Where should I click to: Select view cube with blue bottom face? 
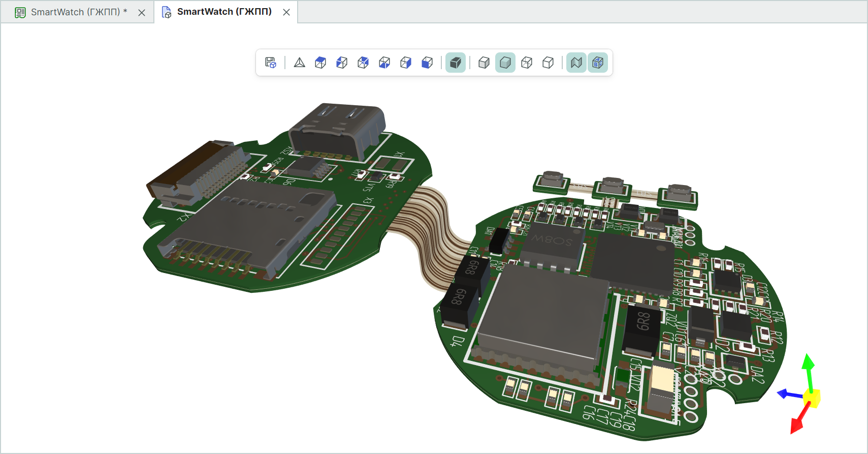[x=384, y=63]
